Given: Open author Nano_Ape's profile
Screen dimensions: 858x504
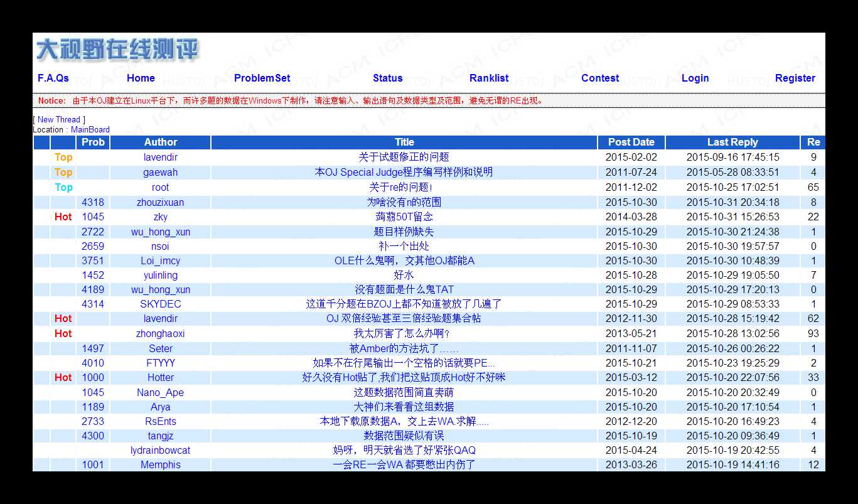Looking at the screenshot, I should click(161, 392).
